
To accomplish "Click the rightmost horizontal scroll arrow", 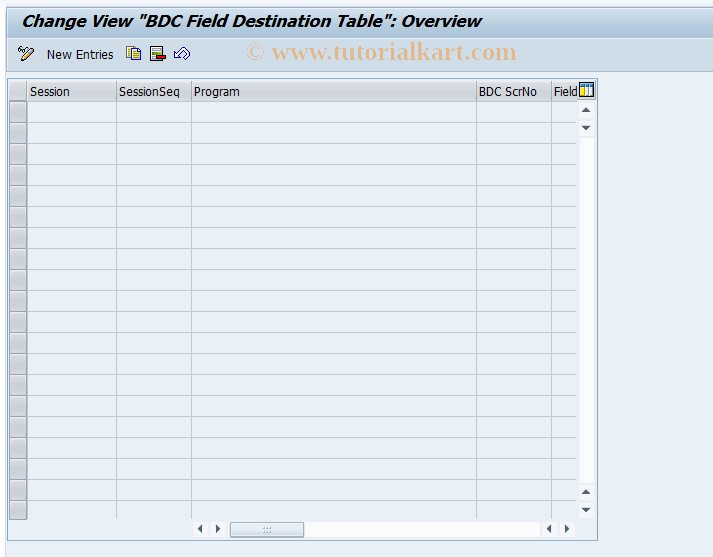I will coord(567,529).
